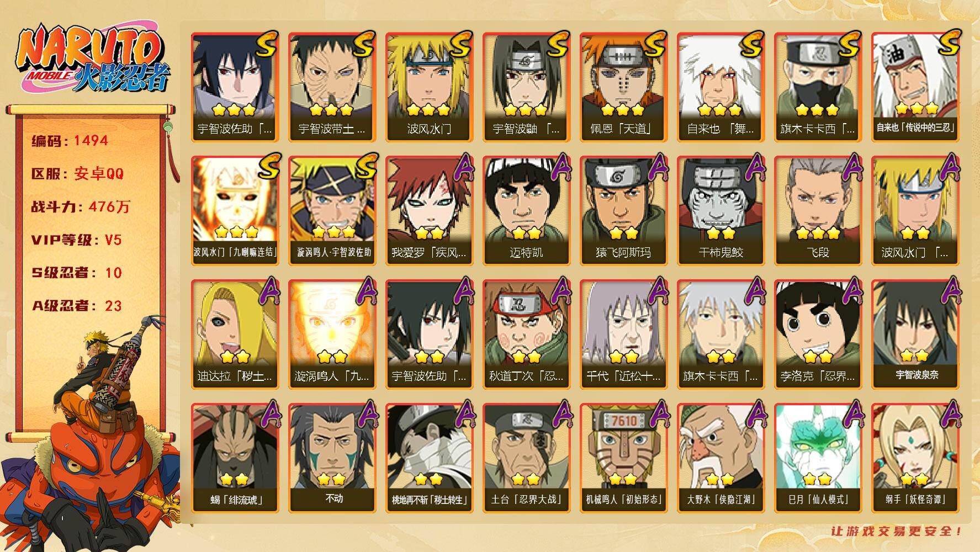
Task: Choose the 大野木「侠隐江湖」 card
Action: point(721,458)
